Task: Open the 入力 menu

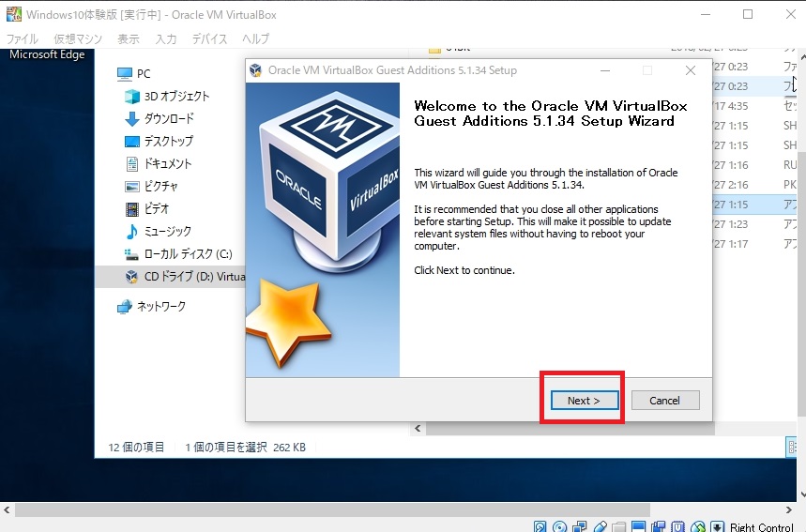Action: pyautogui.click(x=166, y=38)
